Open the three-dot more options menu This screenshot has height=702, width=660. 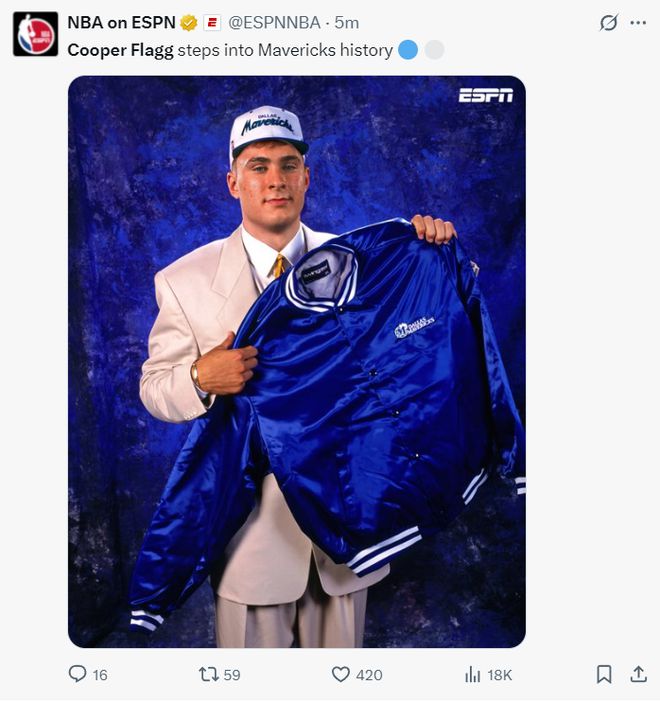[x=638, y=22]
